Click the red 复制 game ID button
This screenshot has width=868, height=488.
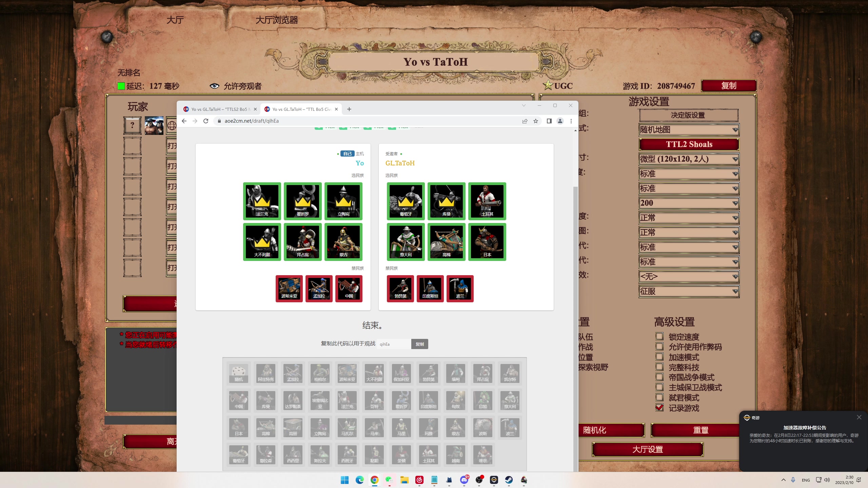tap(728, 86)
